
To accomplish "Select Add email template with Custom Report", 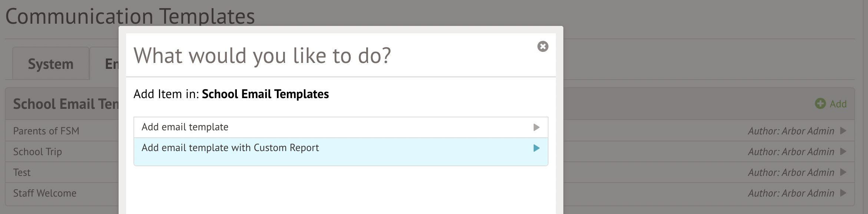I will tap(341, 152).
